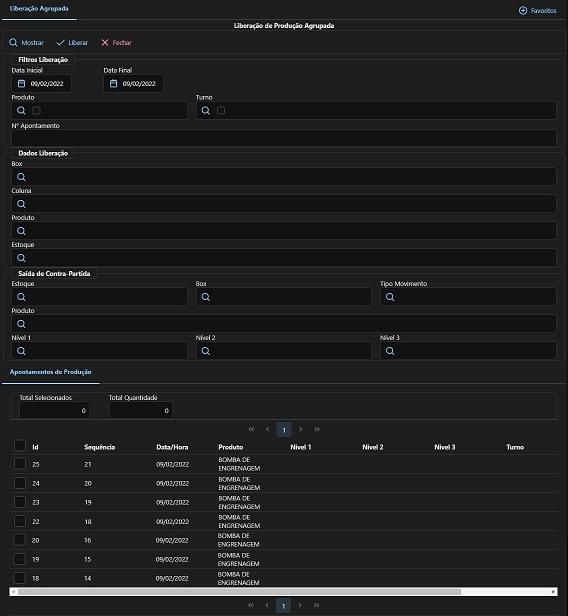
Task: Switch to Apontamentos de Produção tab
Action: tap(51, 372)
